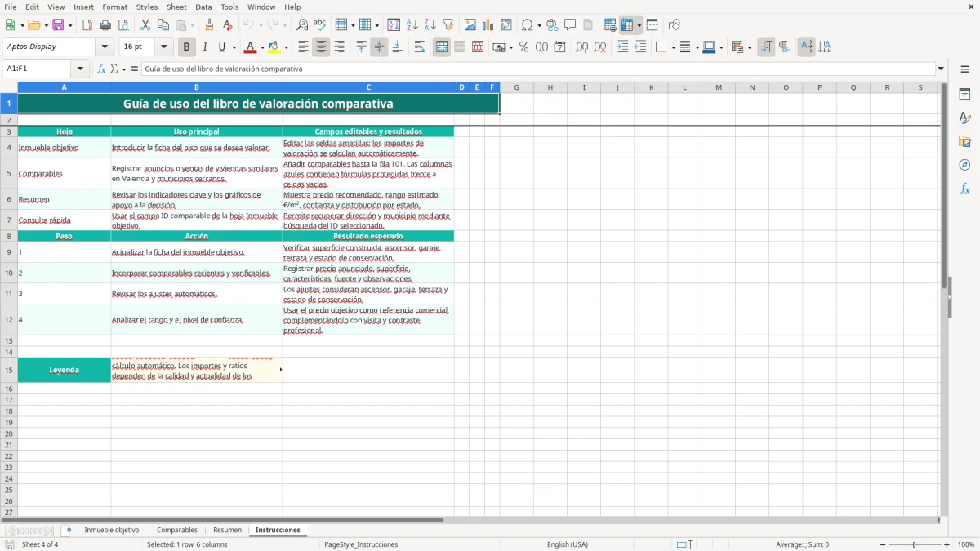The image size is (980, 551).
Task: Toggle Center Vertically alignment
Action: tap(379, 47)
